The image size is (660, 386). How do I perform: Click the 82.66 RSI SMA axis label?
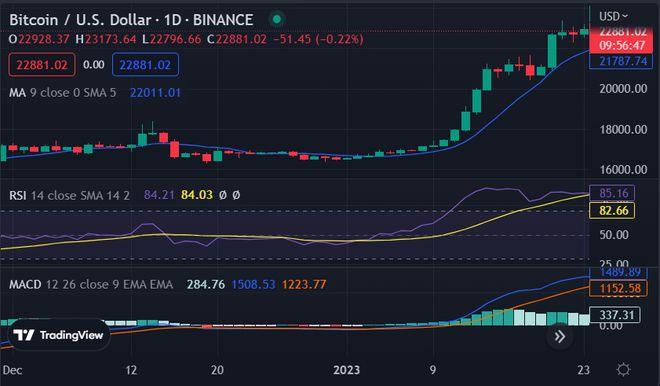pos(612,210)
